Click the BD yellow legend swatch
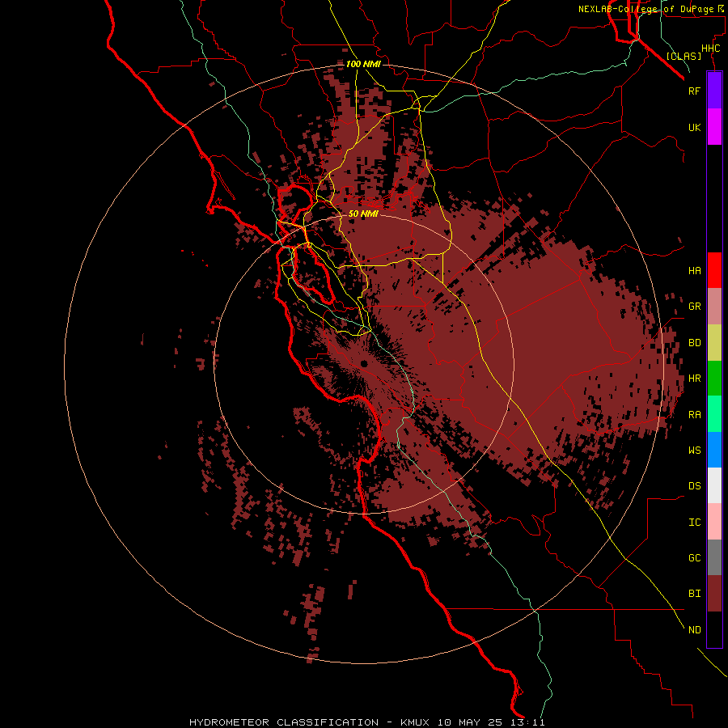This screenshot has height=728, width=728. pos(714,342)
